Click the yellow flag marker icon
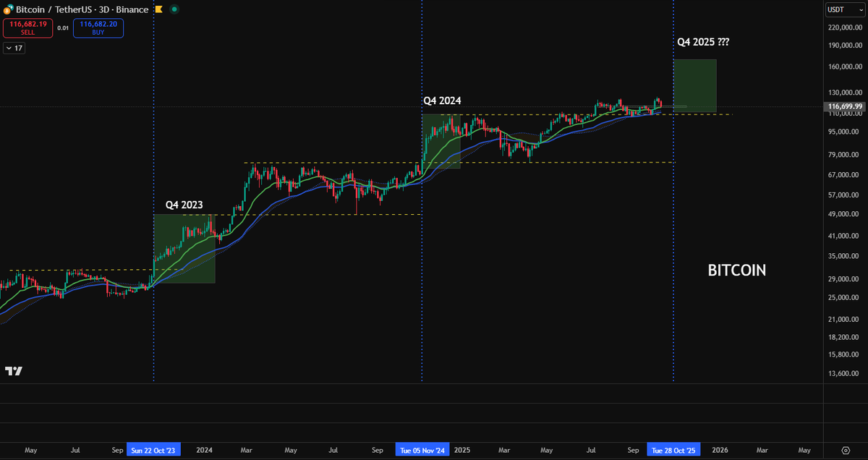The image size is (868, 460). click(158, 10)
